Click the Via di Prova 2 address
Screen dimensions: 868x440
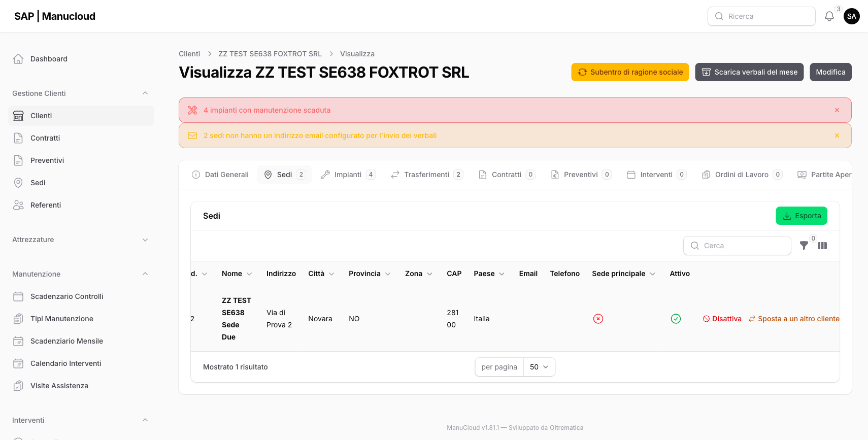point(279,319)
